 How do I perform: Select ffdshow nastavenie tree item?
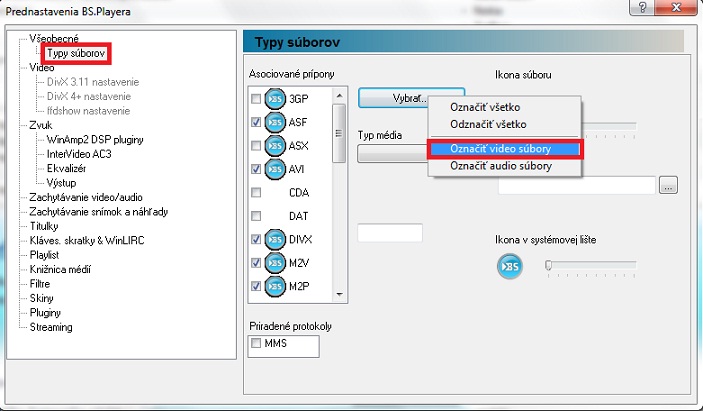click(x=88, y=111)
